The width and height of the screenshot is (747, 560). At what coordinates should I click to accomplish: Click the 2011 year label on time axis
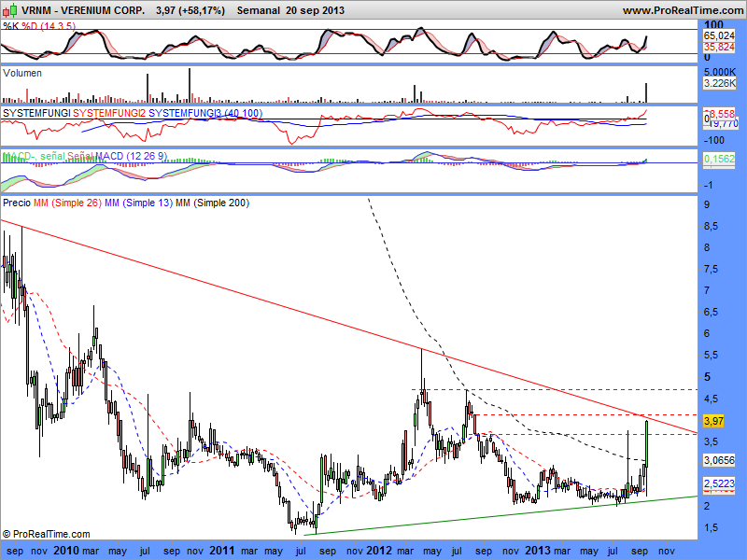222,551
